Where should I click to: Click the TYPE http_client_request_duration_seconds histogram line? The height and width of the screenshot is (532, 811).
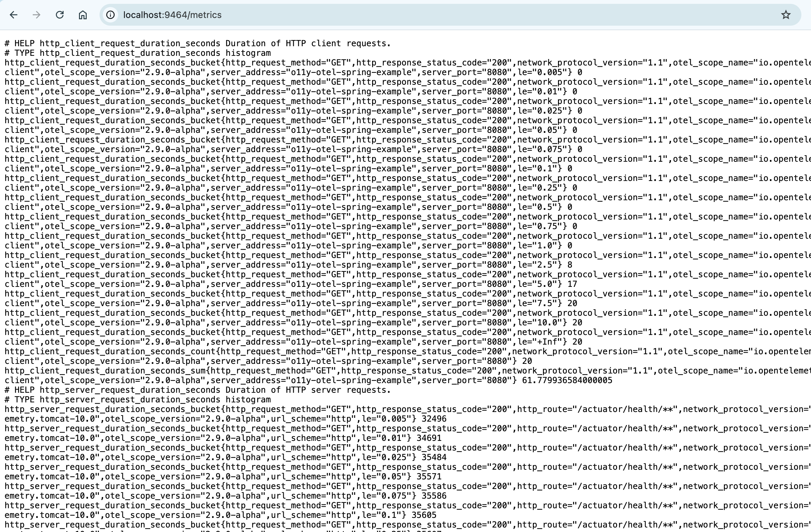[138, 53]
